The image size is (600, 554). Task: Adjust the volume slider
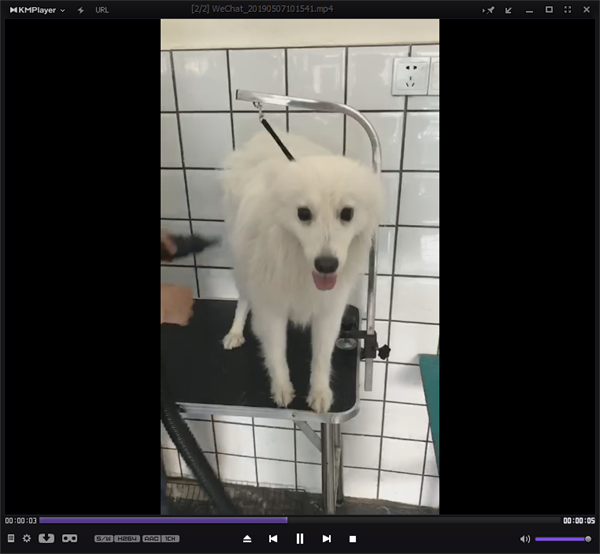[562, 538]
